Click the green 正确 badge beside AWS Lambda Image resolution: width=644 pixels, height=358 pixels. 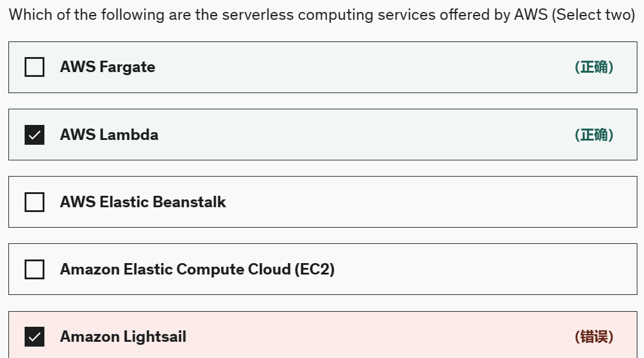594,135
